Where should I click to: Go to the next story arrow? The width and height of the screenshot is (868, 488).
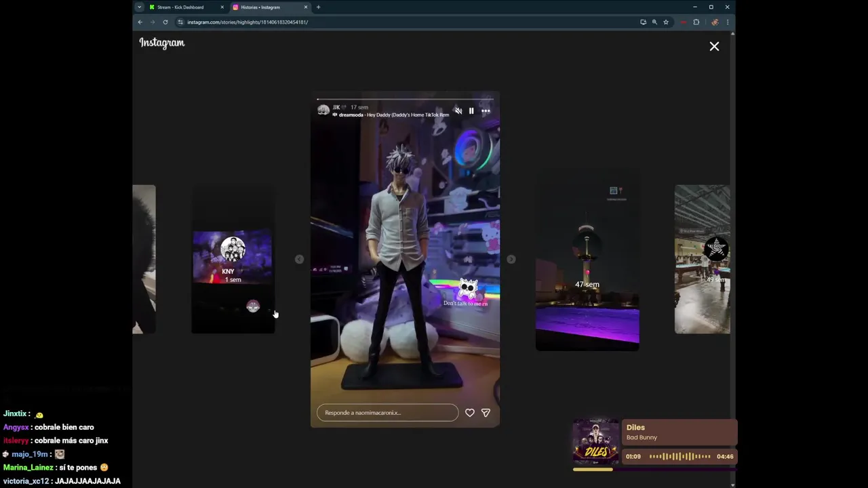click(511, 259)
